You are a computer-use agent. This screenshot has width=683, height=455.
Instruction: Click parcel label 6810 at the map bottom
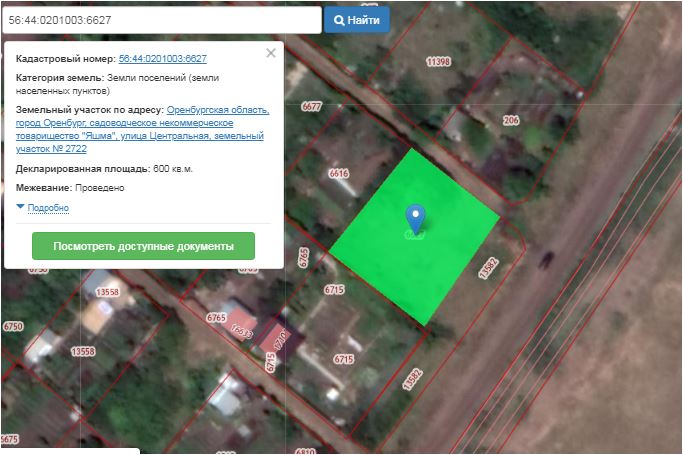[305, 451]
